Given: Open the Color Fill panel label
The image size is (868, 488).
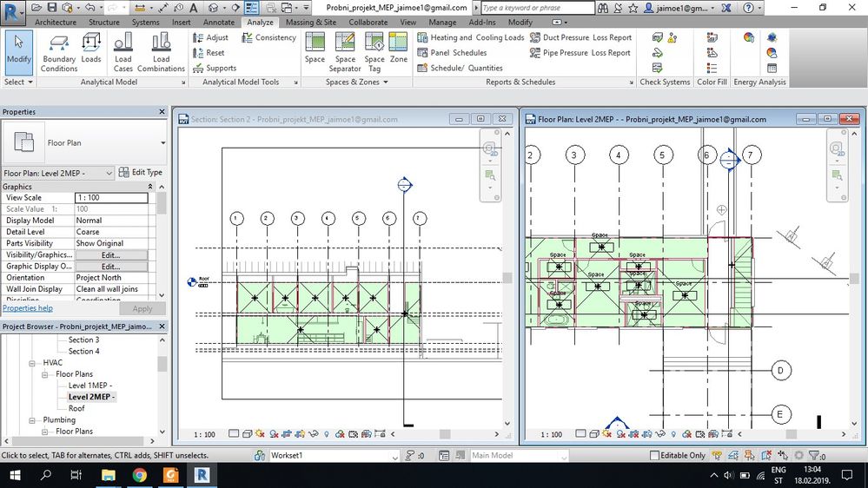Looking at the screenshot, I should tap(712, 82).
